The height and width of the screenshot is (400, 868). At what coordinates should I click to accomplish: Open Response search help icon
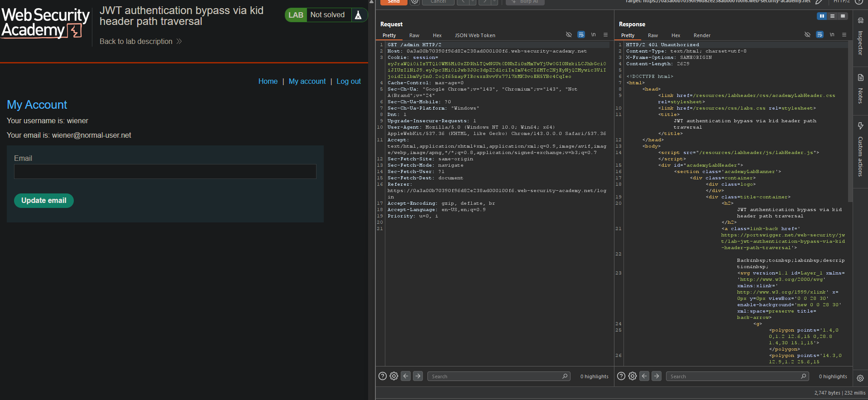pos(621,376)
